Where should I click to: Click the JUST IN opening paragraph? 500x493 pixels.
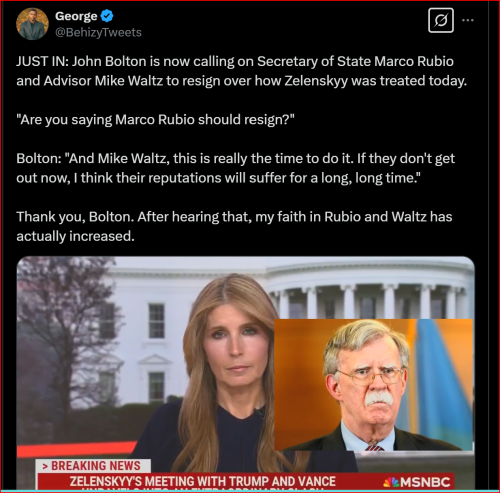[242, 71]
